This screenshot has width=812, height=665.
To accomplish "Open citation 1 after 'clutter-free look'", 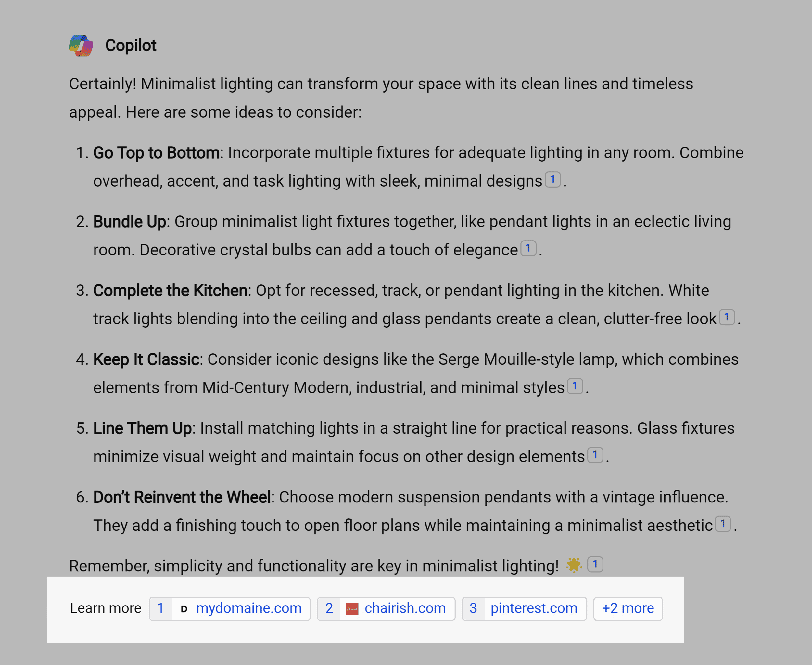I will point(727,318).
